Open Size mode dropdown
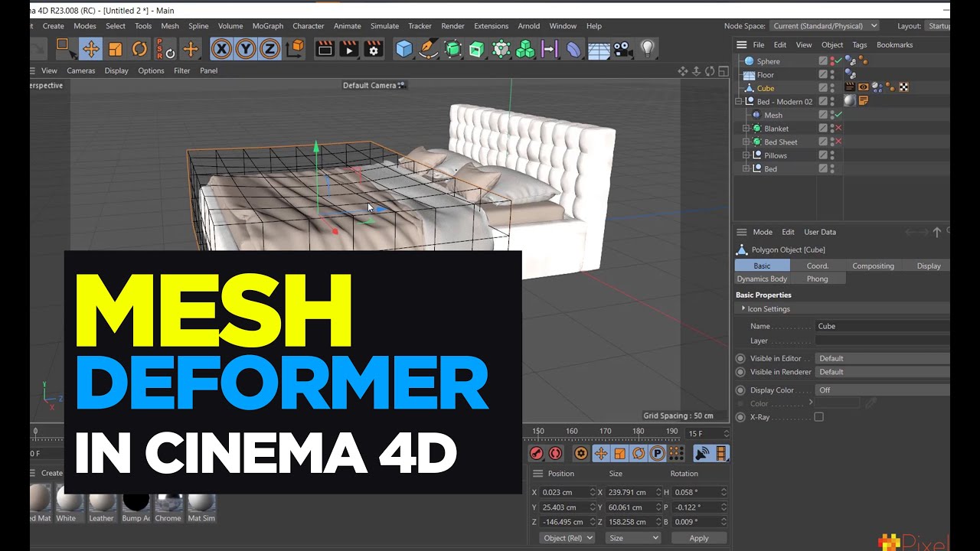 coord(633,538)
